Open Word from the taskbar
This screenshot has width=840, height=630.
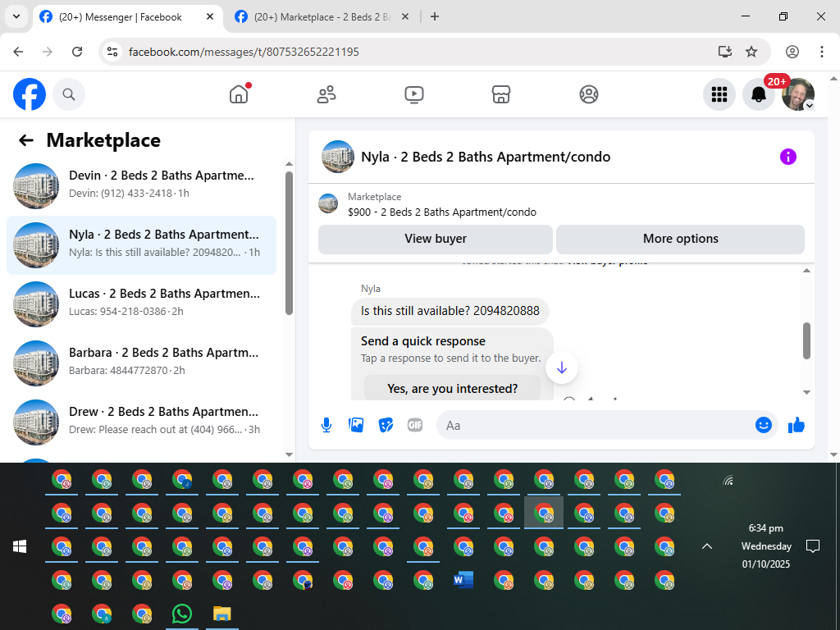[463, 580]
